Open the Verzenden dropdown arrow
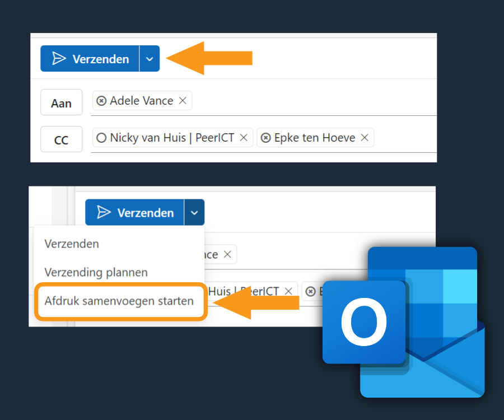The image size is (504, 420). coord(149,58)
